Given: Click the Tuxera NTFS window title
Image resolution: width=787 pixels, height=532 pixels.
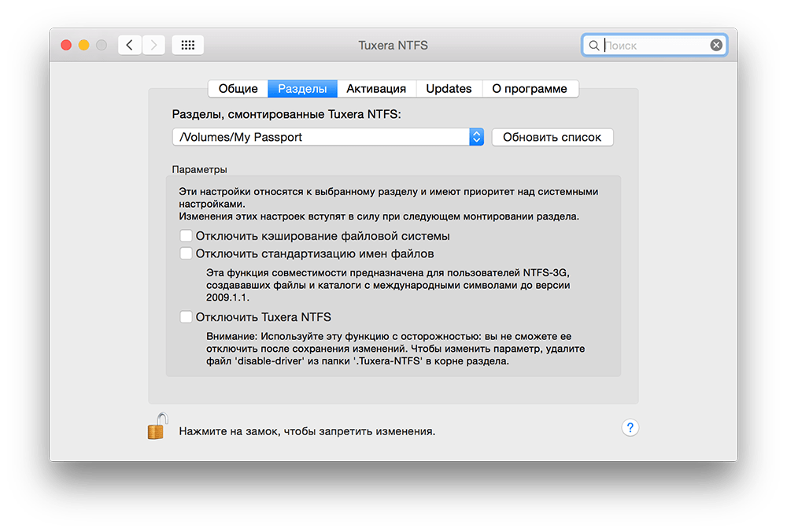Looking at the screenshot, I should (x=393, y=45).
